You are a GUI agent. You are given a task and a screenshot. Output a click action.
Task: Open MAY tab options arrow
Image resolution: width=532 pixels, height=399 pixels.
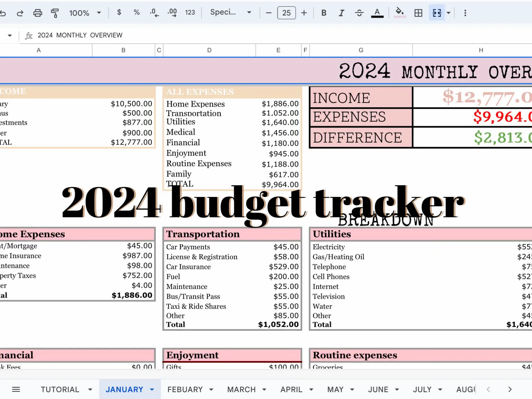(x=352, y=390)
